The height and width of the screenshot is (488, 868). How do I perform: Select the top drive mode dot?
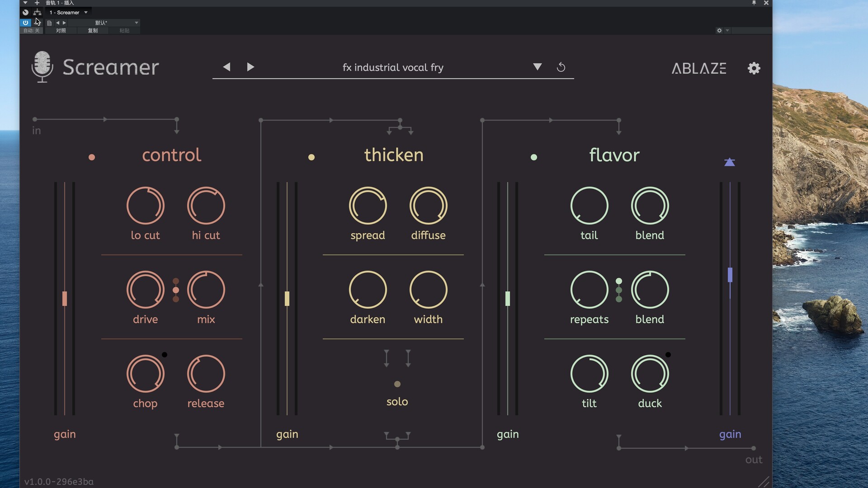(176, 281)
